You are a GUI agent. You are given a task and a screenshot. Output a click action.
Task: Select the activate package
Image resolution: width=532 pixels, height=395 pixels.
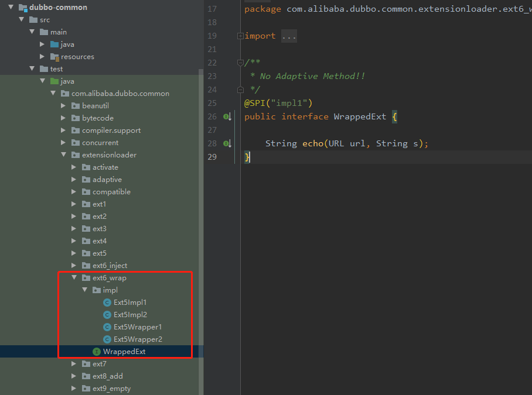tap(105, 167)
